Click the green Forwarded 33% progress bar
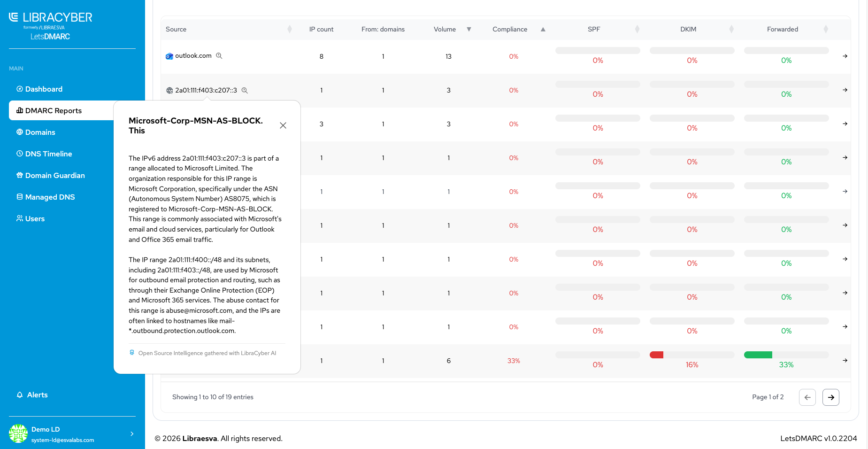The image size is (868, 449). pyautogui.click(x=758, y=355)
